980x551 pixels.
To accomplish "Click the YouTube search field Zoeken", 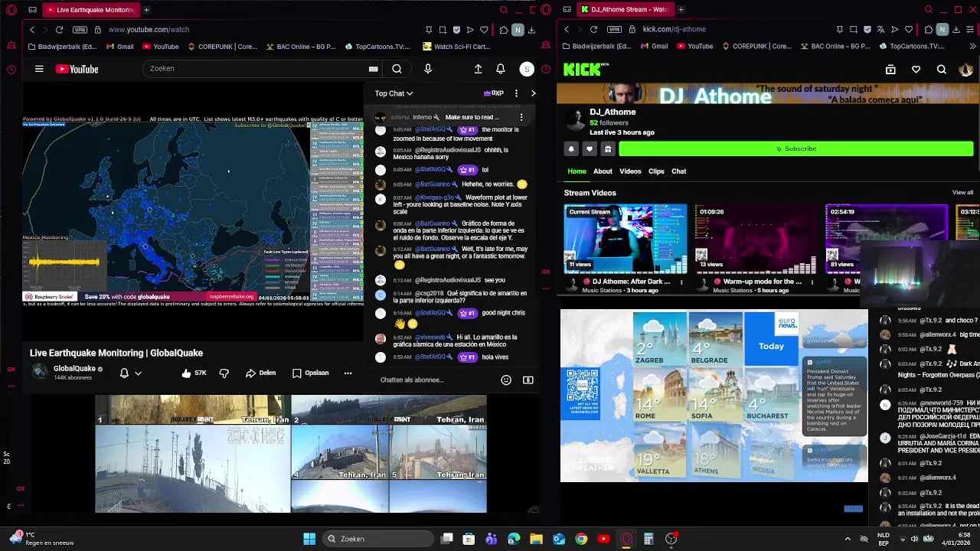I will click(256, 69).
